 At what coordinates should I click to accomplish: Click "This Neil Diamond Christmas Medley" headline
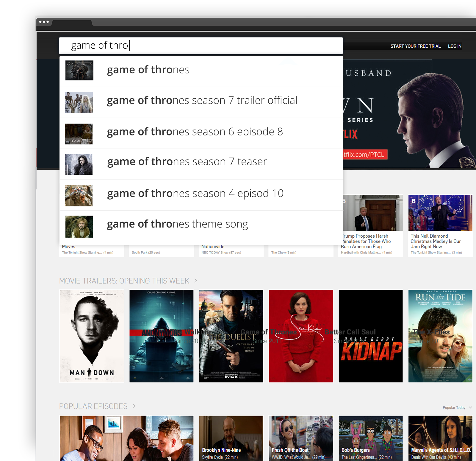click(436, 241)
